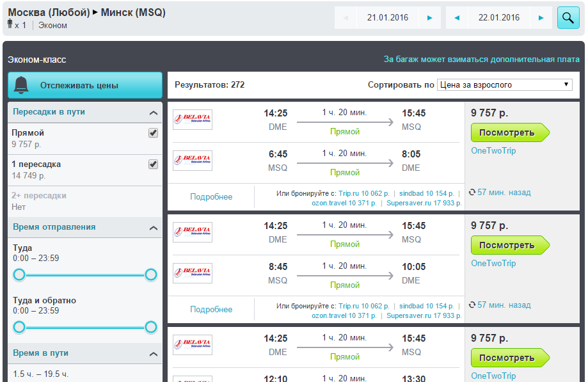This screenshot has height=382, width=588.
Task: Click the passenger count icon
Action: click(10, 24)
